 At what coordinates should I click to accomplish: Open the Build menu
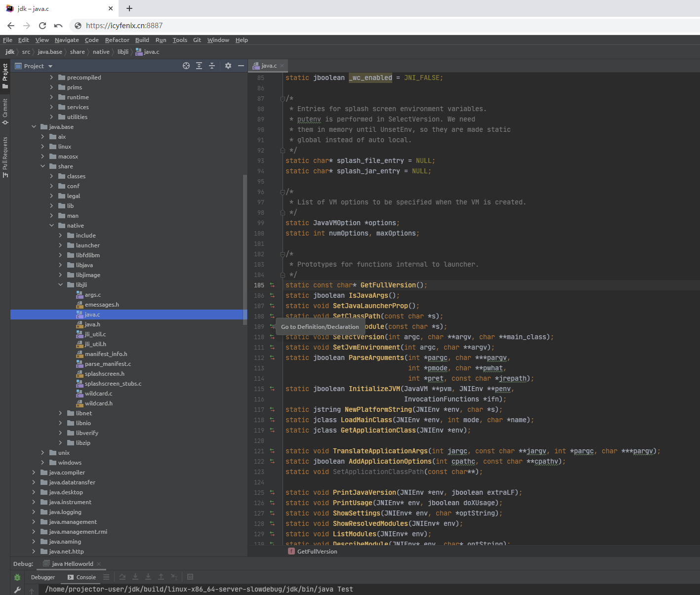(x=142, y=40)
